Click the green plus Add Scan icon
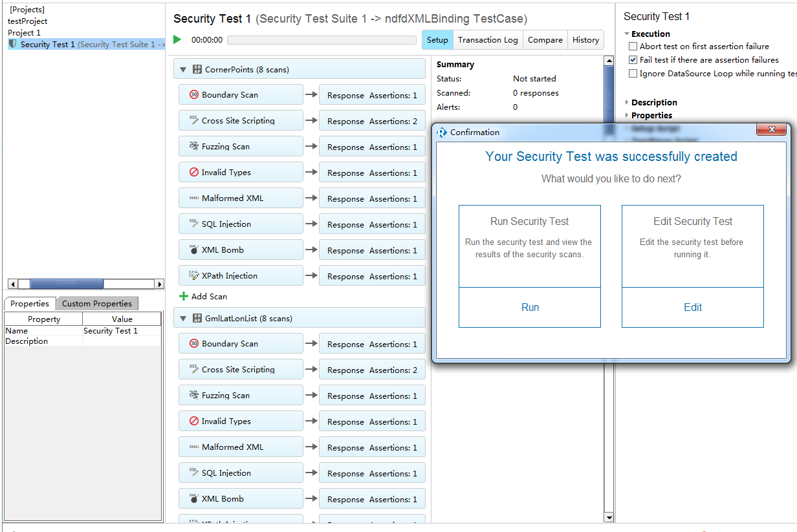 pos(184,297)
